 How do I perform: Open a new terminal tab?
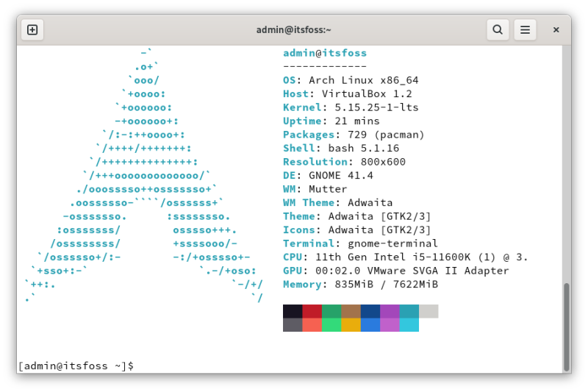point(32,29)
